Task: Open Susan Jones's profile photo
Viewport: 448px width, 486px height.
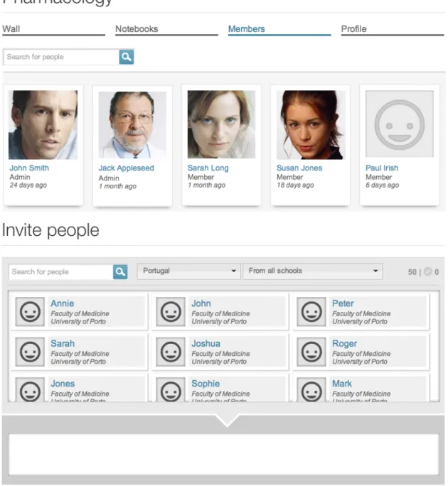Action: pos(311,125)
